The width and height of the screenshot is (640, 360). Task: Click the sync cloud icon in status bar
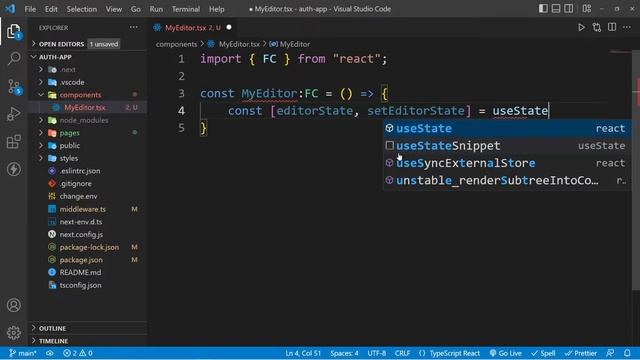coord(50,353)
